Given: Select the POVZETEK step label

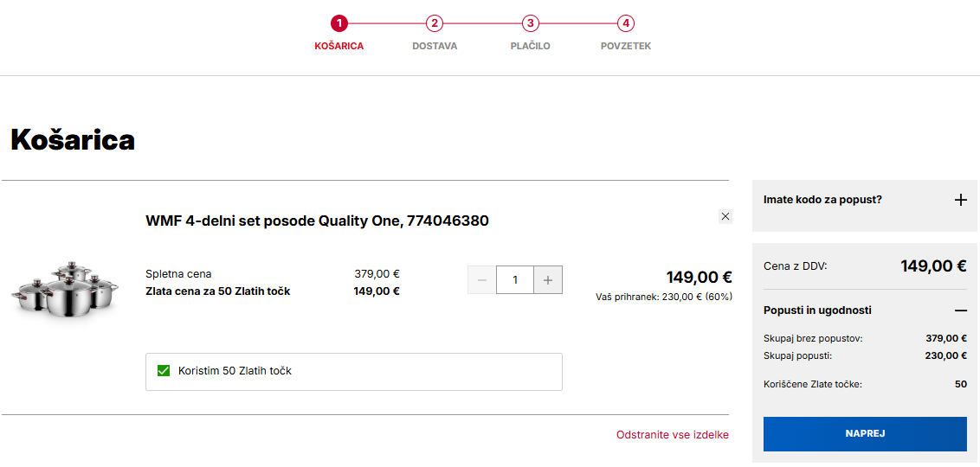Looking at the screenshot, I should point(626,46).
